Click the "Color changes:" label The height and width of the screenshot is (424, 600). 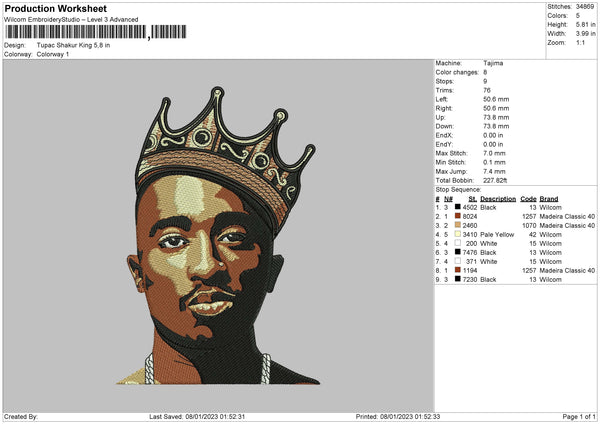coord(457,72)
